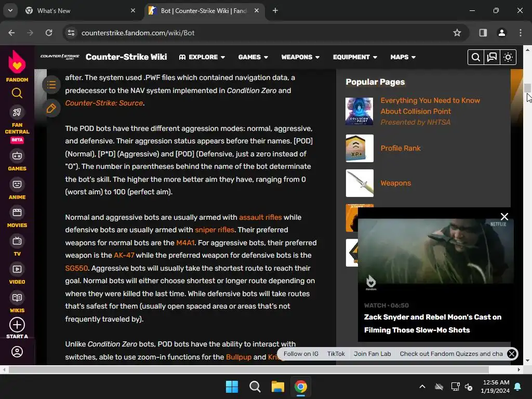
Task: View site information icon in address bar
Action: point(71,33)
